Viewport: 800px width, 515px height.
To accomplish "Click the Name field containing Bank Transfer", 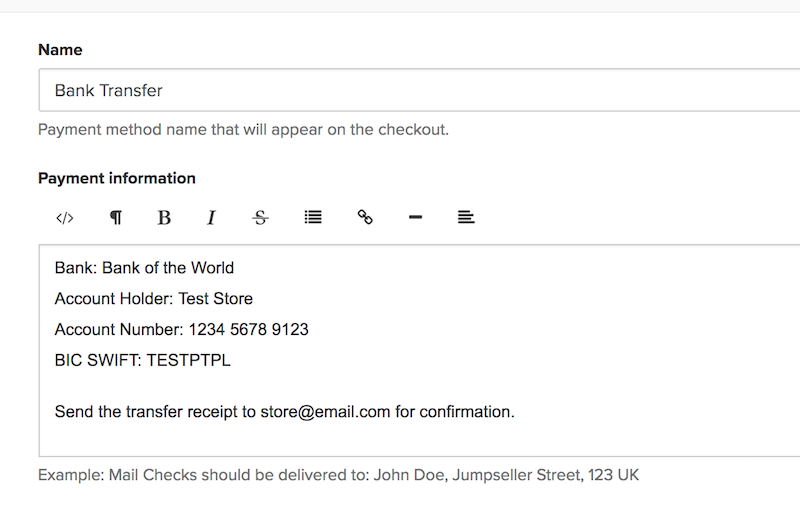I will (400, 90).
